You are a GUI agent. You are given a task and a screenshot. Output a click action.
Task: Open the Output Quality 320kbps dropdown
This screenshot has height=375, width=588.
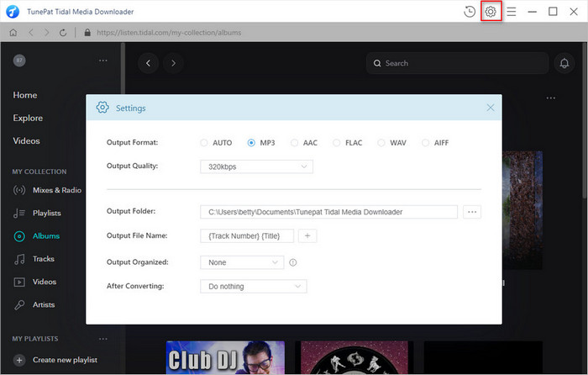256,166
